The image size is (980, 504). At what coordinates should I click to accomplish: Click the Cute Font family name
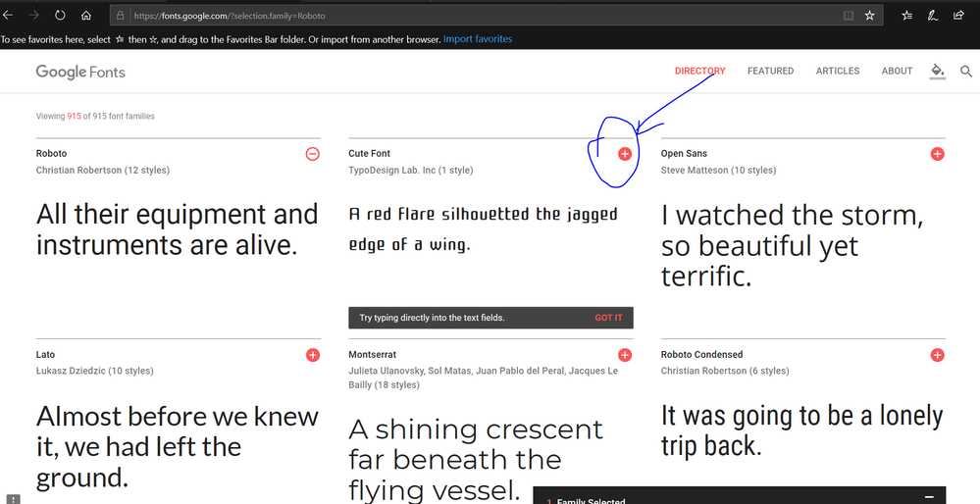tap(370, 154)
